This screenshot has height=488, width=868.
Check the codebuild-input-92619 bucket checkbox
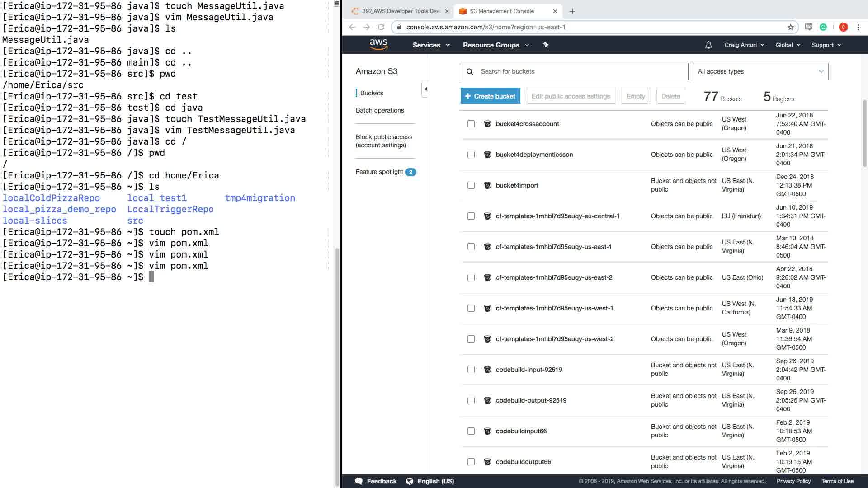(471, 370)
